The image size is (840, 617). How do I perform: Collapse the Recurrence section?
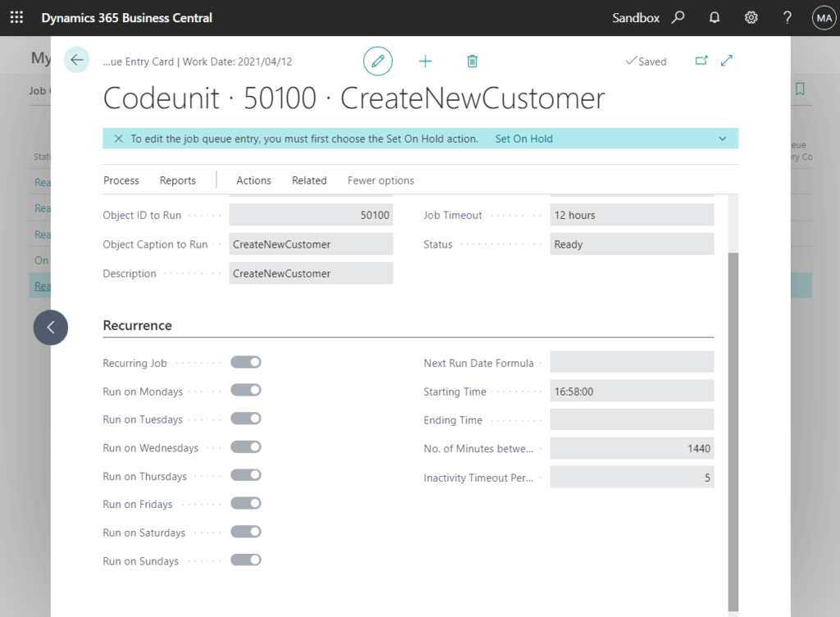click(137, 325)
